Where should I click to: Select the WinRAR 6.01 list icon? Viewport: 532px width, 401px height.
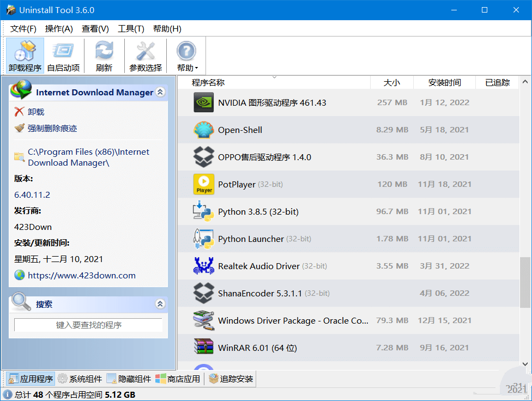tap(204, 348)
